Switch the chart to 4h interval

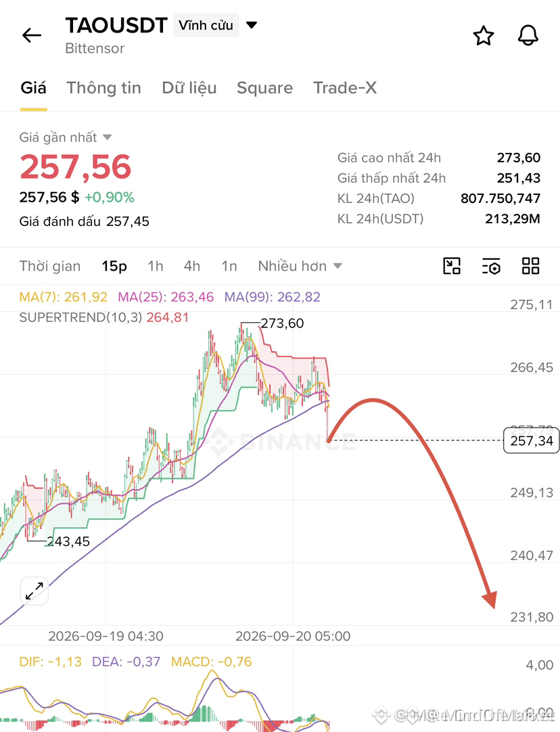[x=192, y=266]
